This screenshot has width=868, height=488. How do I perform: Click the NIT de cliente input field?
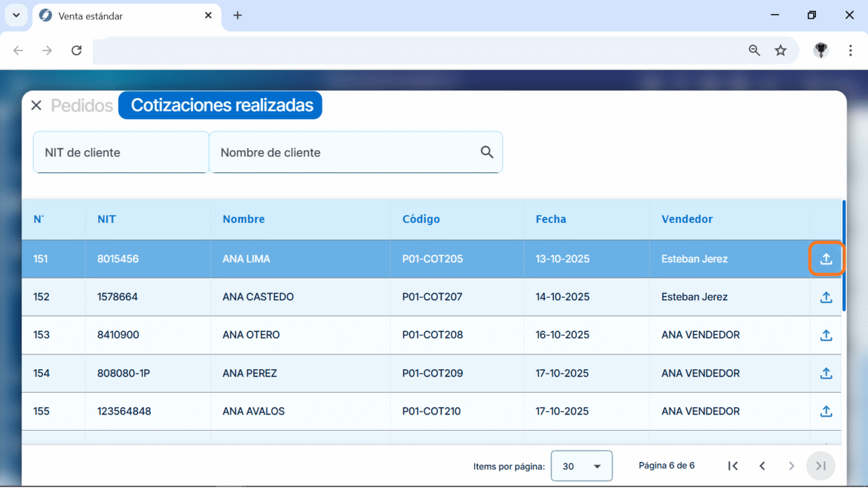[x=121, y=152]
